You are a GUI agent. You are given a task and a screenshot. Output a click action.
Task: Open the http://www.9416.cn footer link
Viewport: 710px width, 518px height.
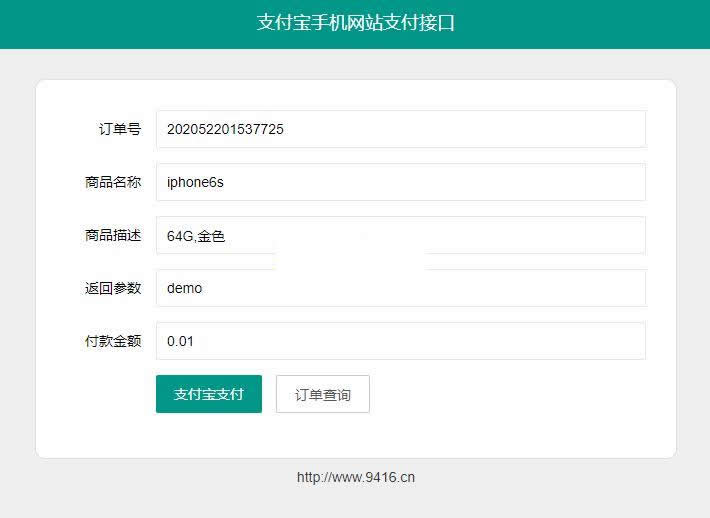coord(355,477)
